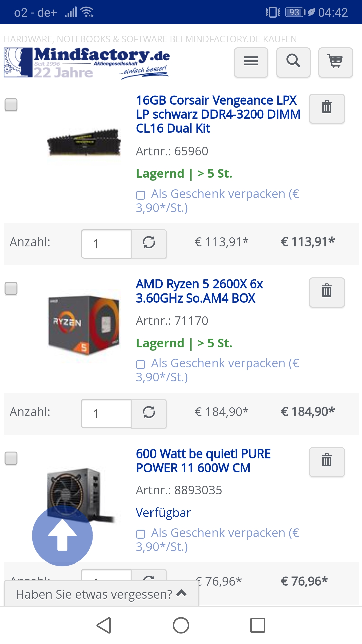Tick the be quiet! PURE POWER checkbox
Viewport: 362px width, 644px height.
[x=11, y=458]
